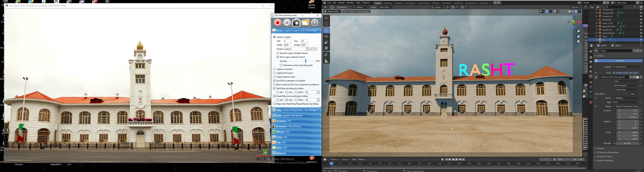644x172 pixels.
Task: Enable Basic mode checkbox
Action: tap(275, 84)
